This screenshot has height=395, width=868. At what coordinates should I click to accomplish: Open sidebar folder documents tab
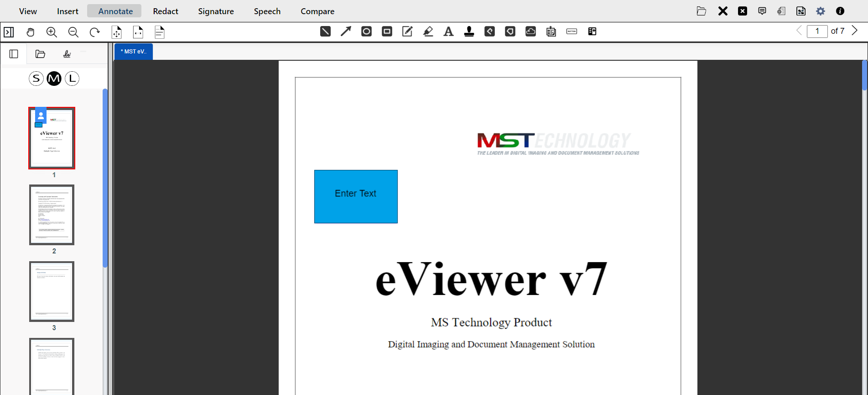[x=40, y=54]
